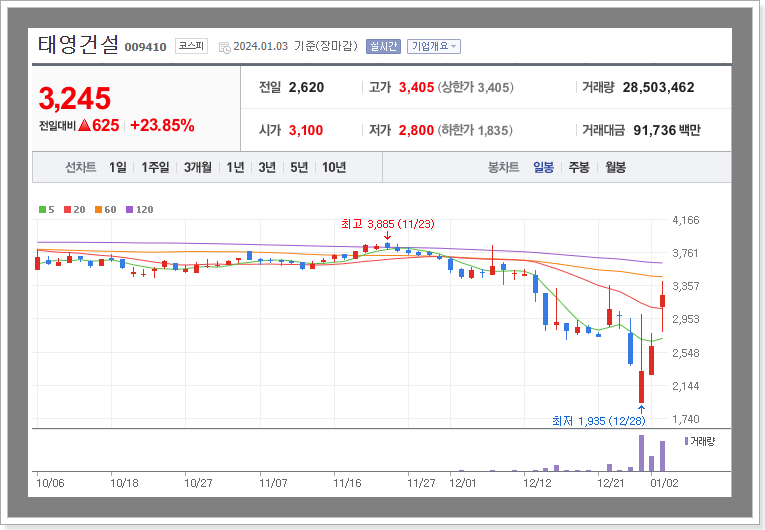
Task: Switch chart to 3개월 range
Action: (198, 167)
